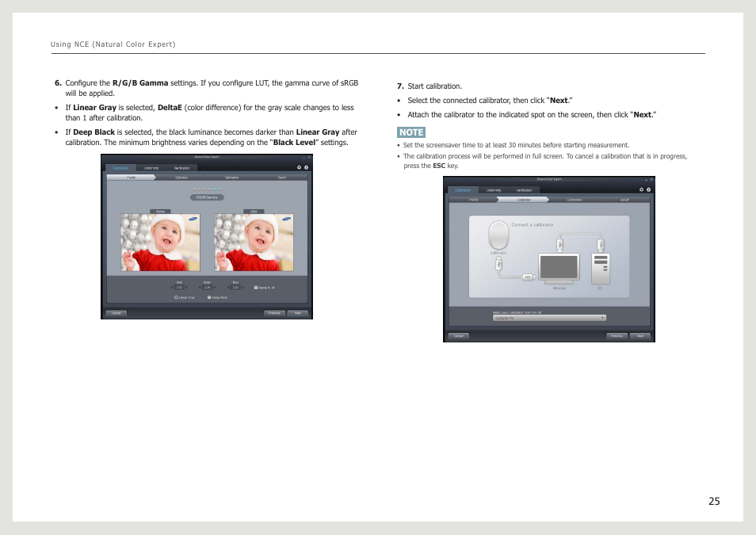Increase the Red gamma with the right arrow
Viewport: 756px width, 535px height.
186,287
